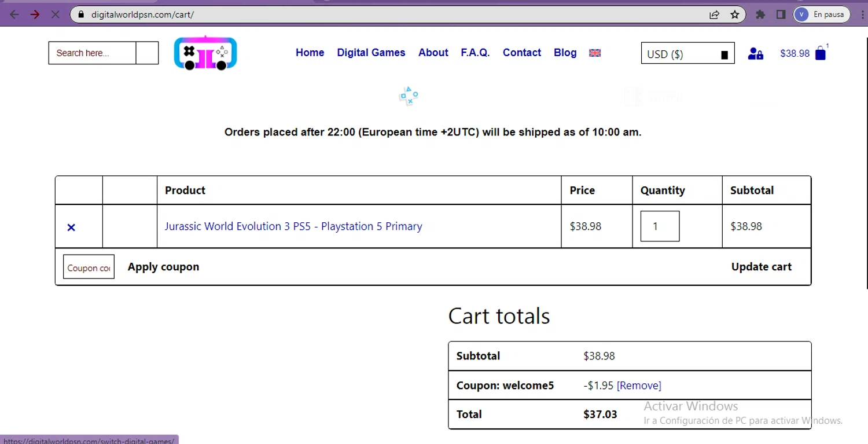The image size is (868, 444).
Task: Open the USD ($) currency dropdown
Action: tap(688, 53)
